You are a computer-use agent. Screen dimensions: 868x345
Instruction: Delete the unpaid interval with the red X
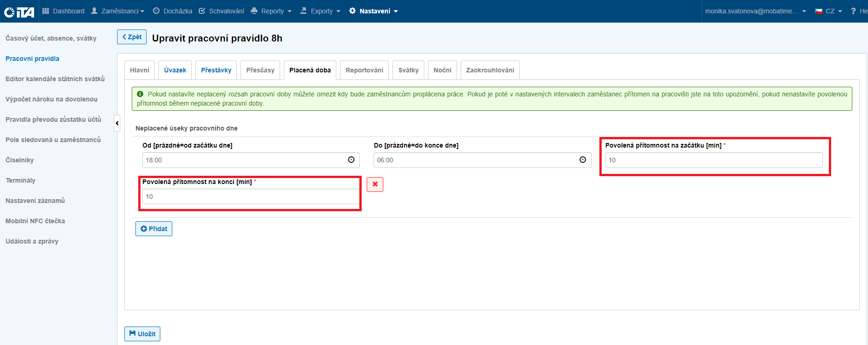click(375, 184)
